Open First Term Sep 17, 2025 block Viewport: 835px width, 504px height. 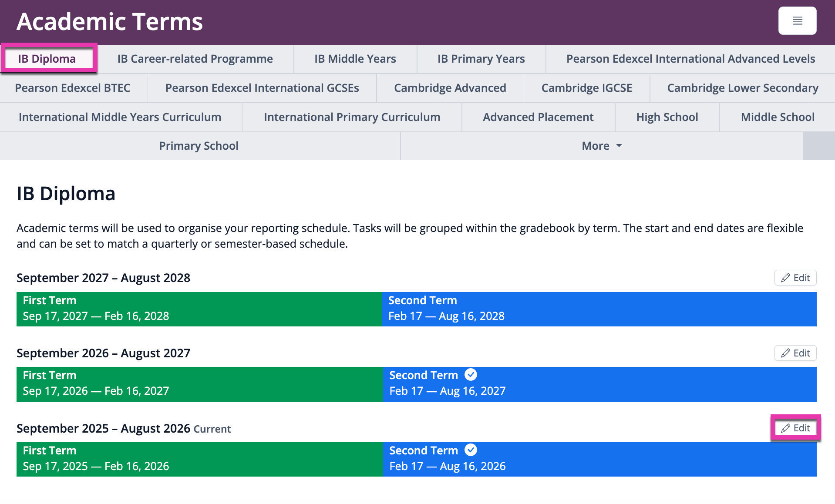click(x=199, y=459)
